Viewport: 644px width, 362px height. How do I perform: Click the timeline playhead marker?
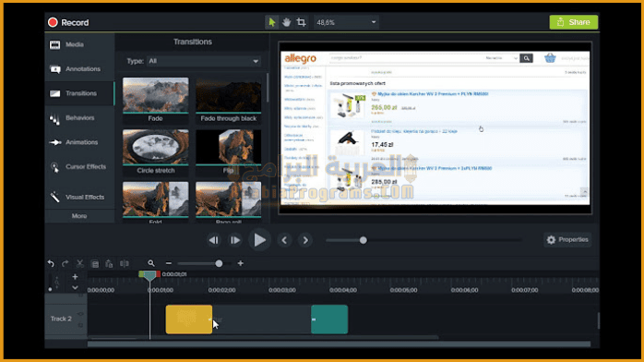point(149,275)
